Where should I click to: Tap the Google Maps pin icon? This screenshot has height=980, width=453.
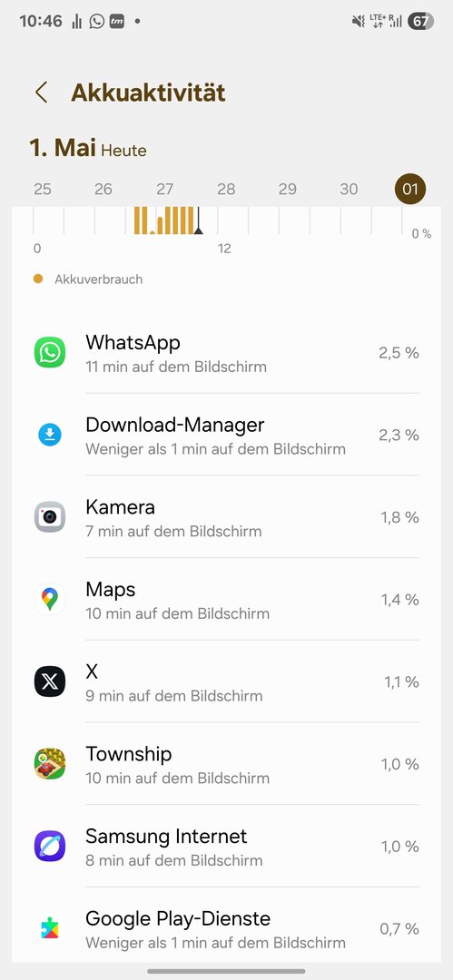coord(49,600)
